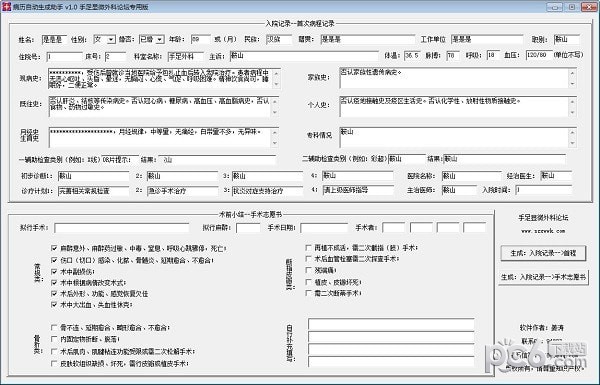
Task: Open the www forum website link
Action: click(543, 231)
